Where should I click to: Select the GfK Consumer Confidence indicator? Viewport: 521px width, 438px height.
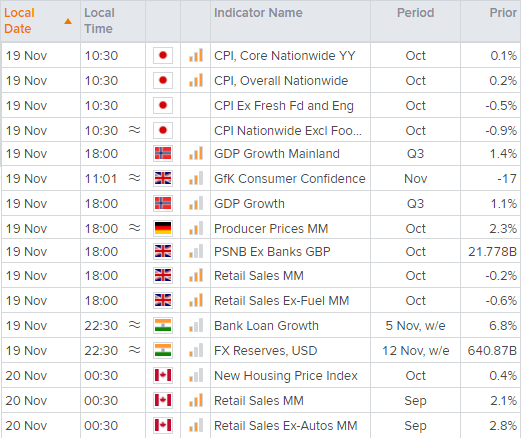[x=289, y=179]
